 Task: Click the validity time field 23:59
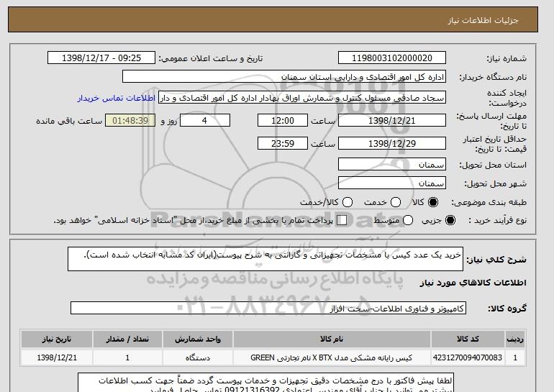(283, 143)
